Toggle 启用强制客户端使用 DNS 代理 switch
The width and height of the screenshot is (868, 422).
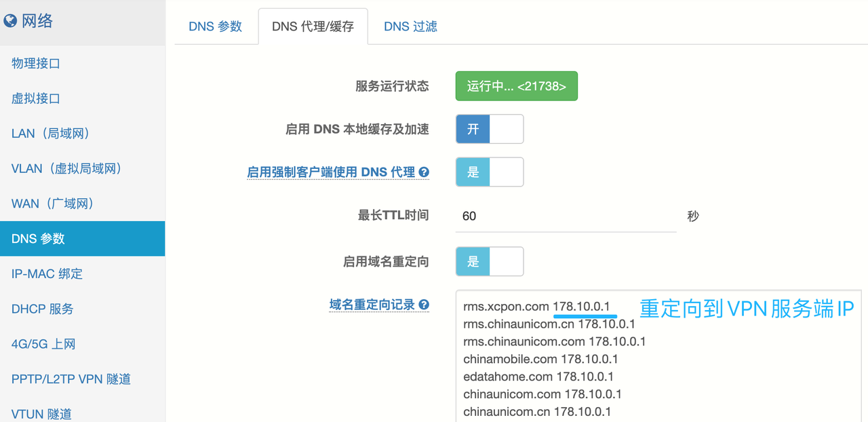coord(489,172)
